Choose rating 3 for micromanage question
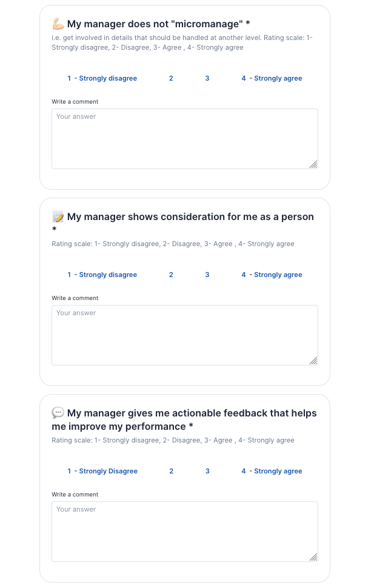The width and height of the screenshot is (374, 588). (x=207, y=78)
